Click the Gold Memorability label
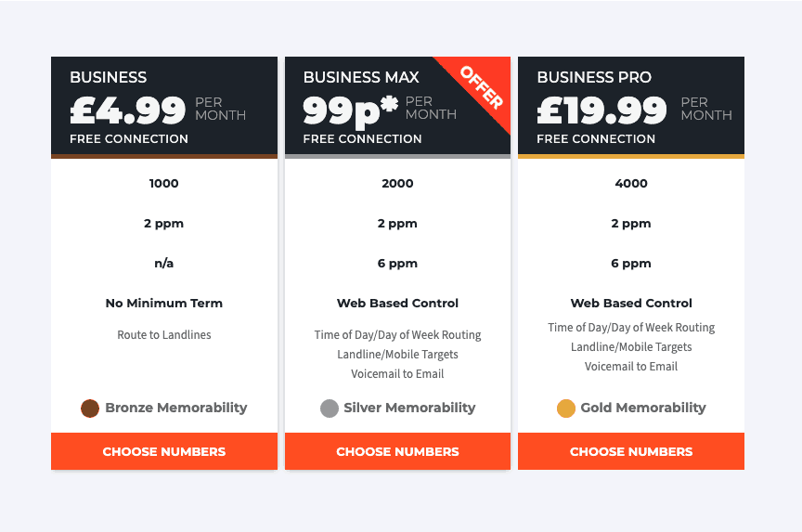 click(643, 408)
